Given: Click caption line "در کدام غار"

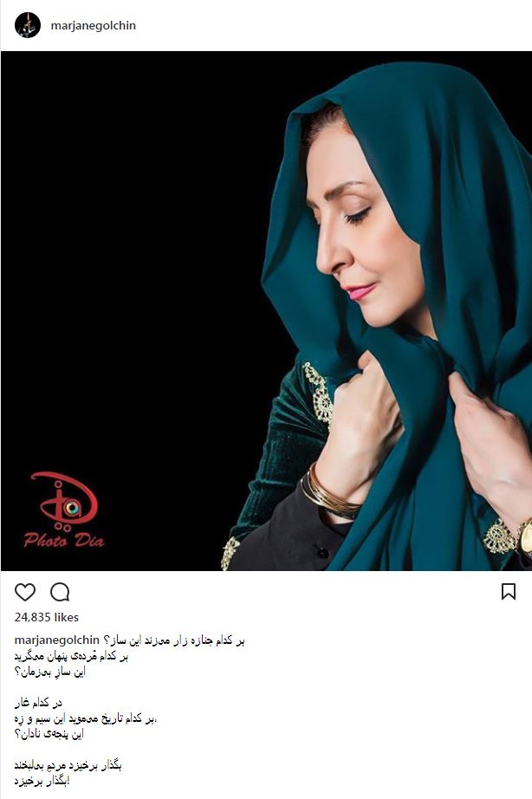Looking at the screenshot, I should [38, 703].
